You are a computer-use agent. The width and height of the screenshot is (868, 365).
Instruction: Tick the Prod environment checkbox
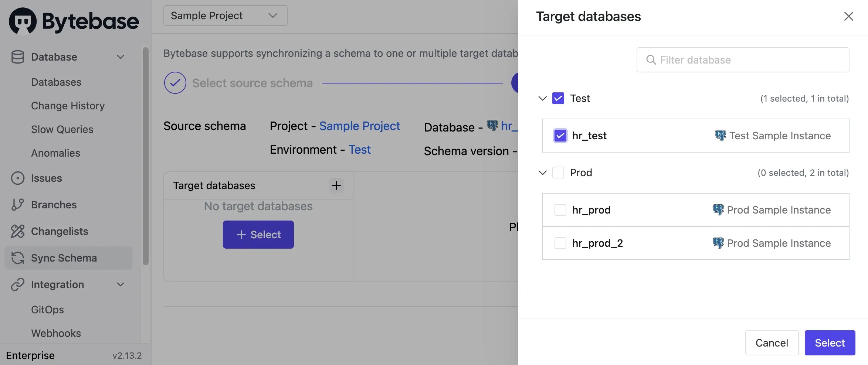coord(558,173)
